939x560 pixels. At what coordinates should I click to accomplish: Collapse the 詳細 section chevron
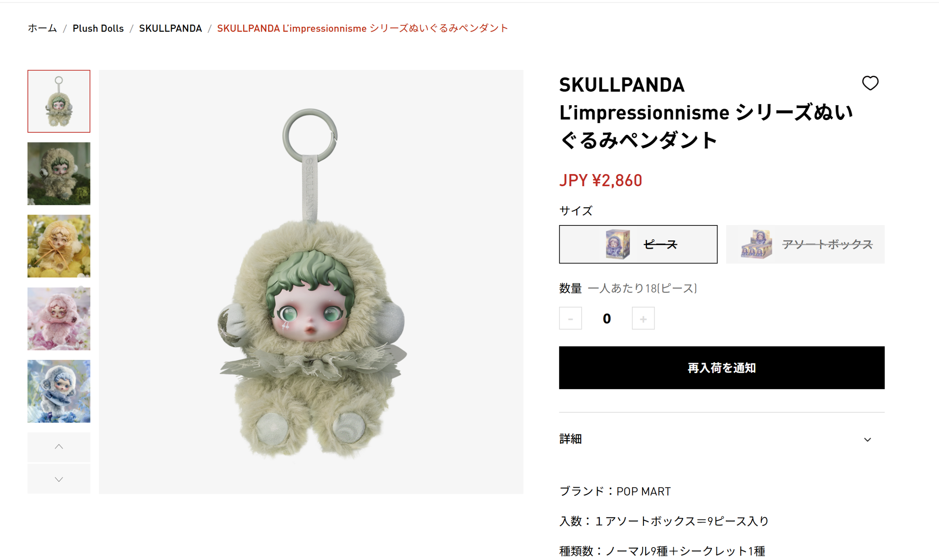(867, 440)
